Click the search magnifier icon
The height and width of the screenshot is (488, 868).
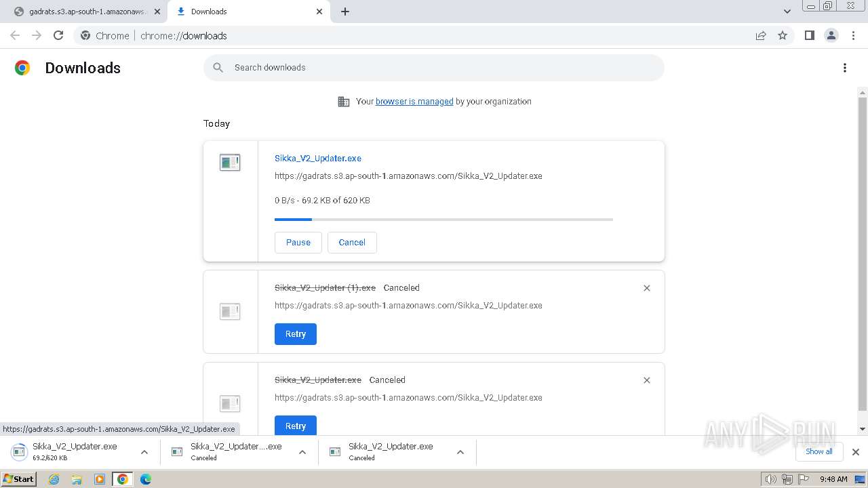[x=218, y=68]
